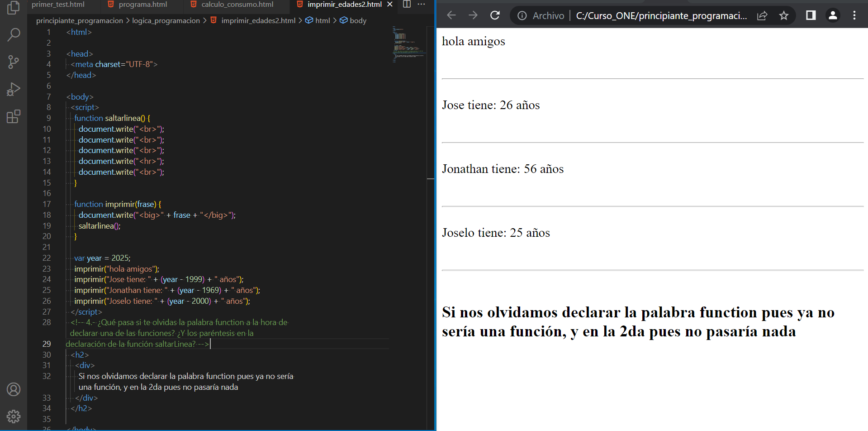The width and height of the screenshot is (868, 431).
Task: Go forward in the Chrome browser
Action: click(x=473, y=15)
